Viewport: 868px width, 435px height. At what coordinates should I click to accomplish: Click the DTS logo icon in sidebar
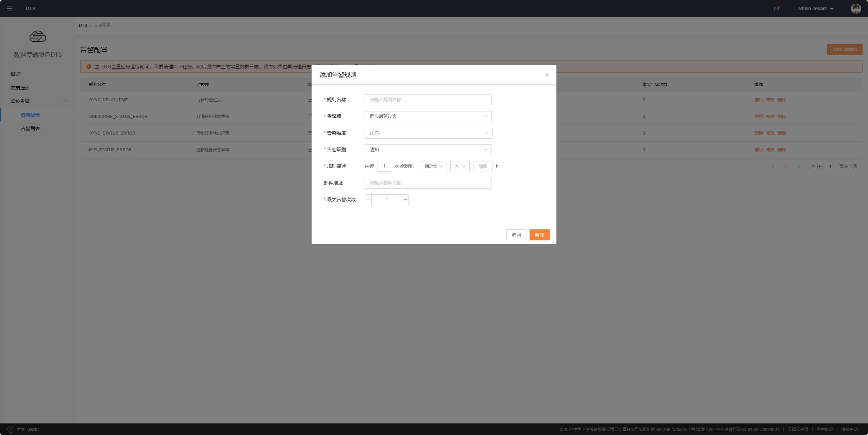tap(37, 36)
